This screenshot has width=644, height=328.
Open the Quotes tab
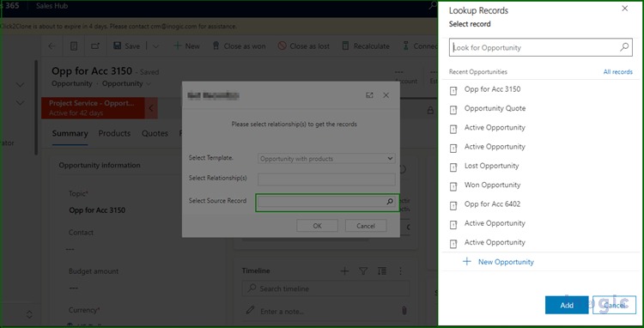pos(155,133)
